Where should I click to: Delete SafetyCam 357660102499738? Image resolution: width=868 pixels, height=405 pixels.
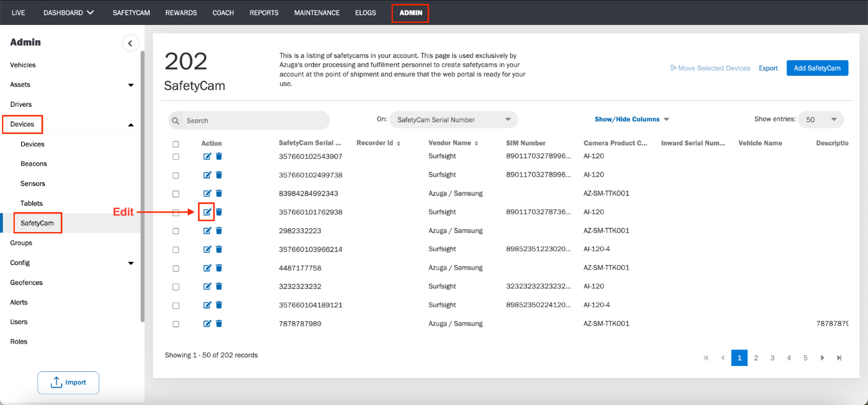tap(219, 175)
